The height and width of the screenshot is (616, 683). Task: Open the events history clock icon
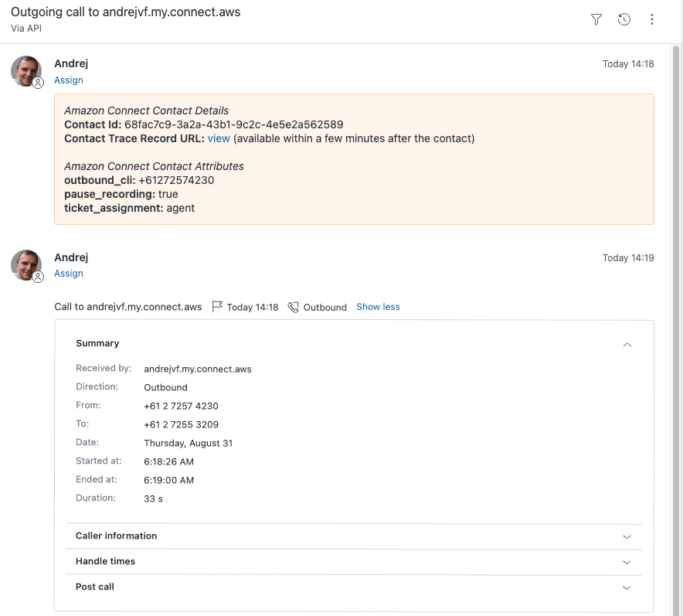(x=624, y=19)
